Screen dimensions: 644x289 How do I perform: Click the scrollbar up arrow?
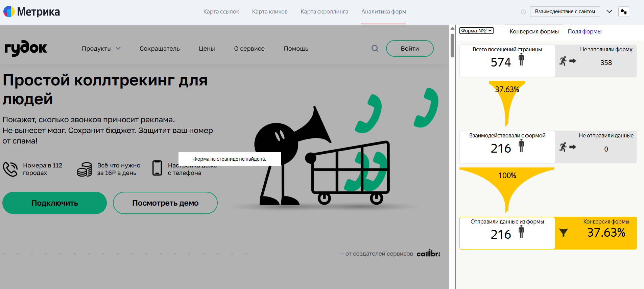point(452,28)
